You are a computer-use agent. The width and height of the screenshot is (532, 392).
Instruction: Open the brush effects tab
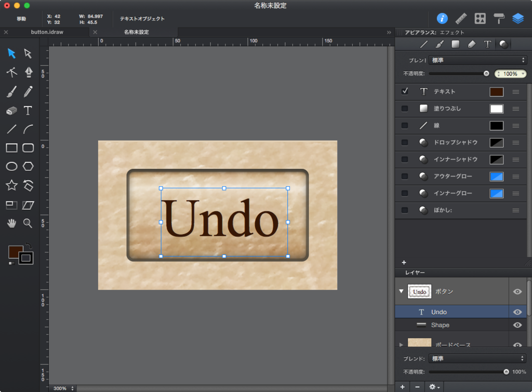[x=440, y=45]
